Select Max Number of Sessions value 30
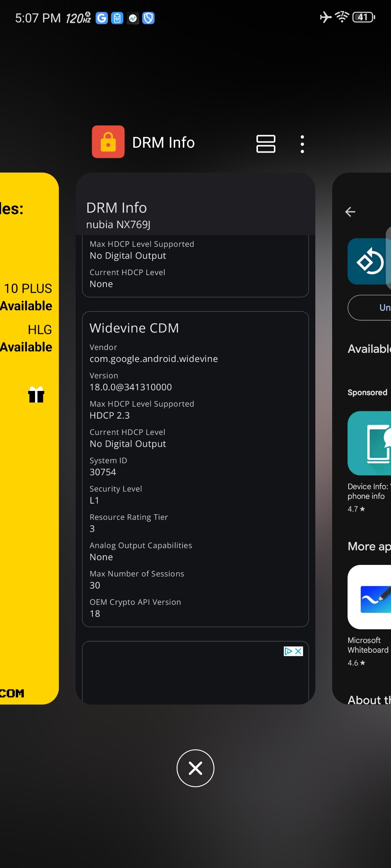 tap(95, 586)
